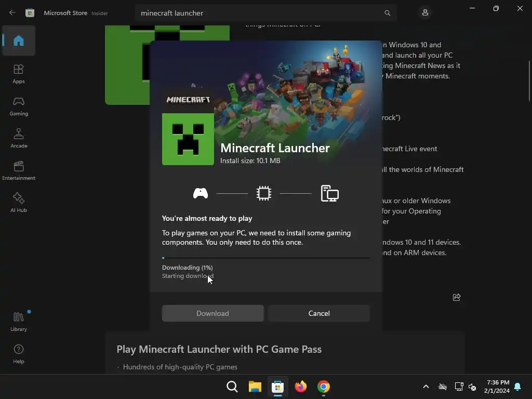Viewport: 532px width, 399px height.
Task: Click the Microsoft Store taskbar icon
Action: pos(277,387)
